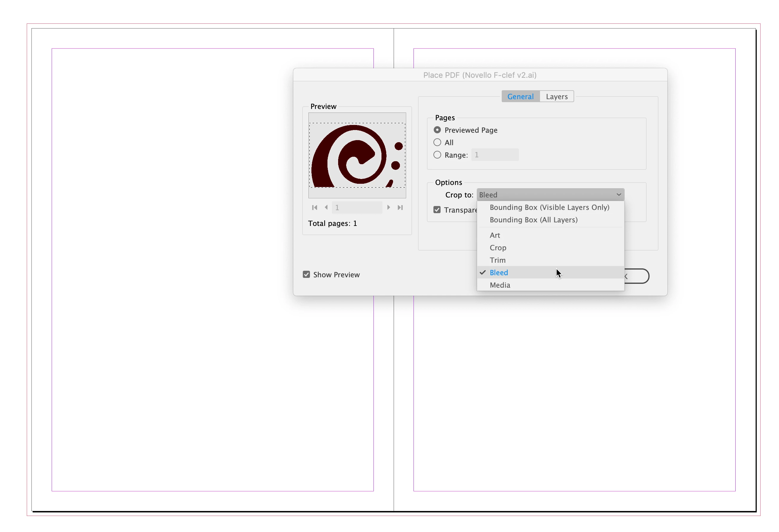Select the checked Bleed option
Screen dimensions: 779x532
499,273
